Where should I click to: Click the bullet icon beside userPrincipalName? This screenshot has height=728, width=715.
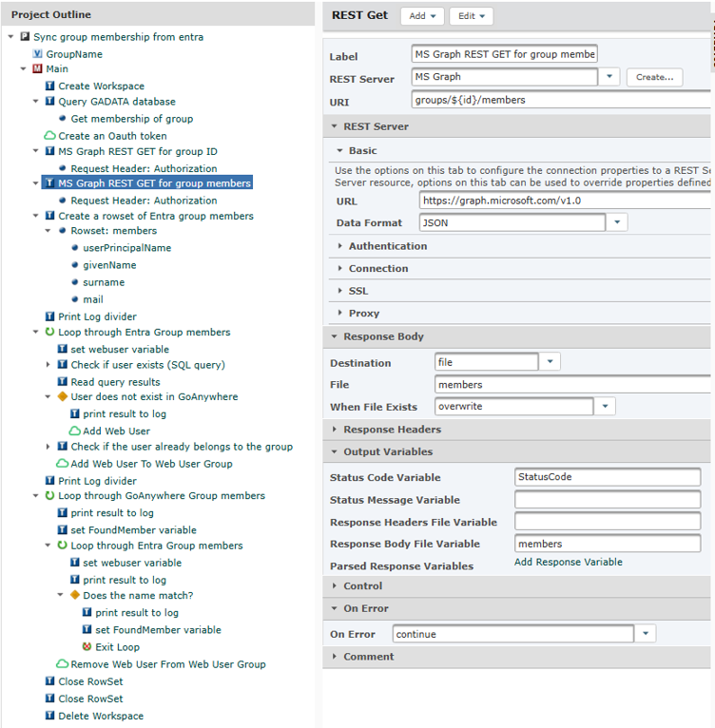point(75,247)
